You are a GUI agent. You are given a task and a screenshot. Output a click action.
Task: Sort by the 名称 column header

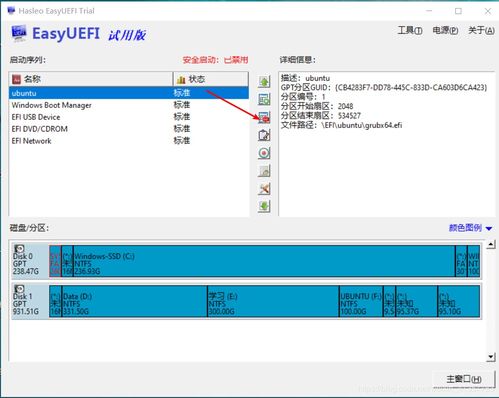pos(91,79)
